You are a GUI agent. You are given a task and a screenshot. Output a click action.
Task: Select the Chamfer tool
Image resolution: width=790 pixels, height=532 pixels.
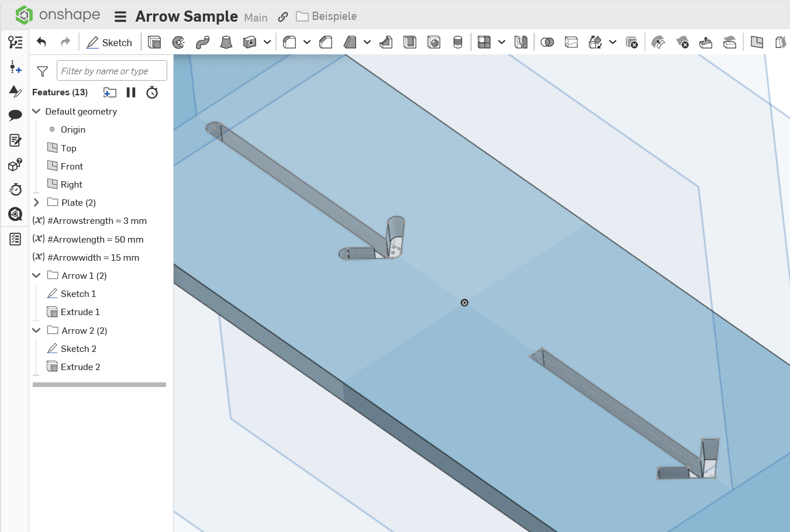point(326,42)
